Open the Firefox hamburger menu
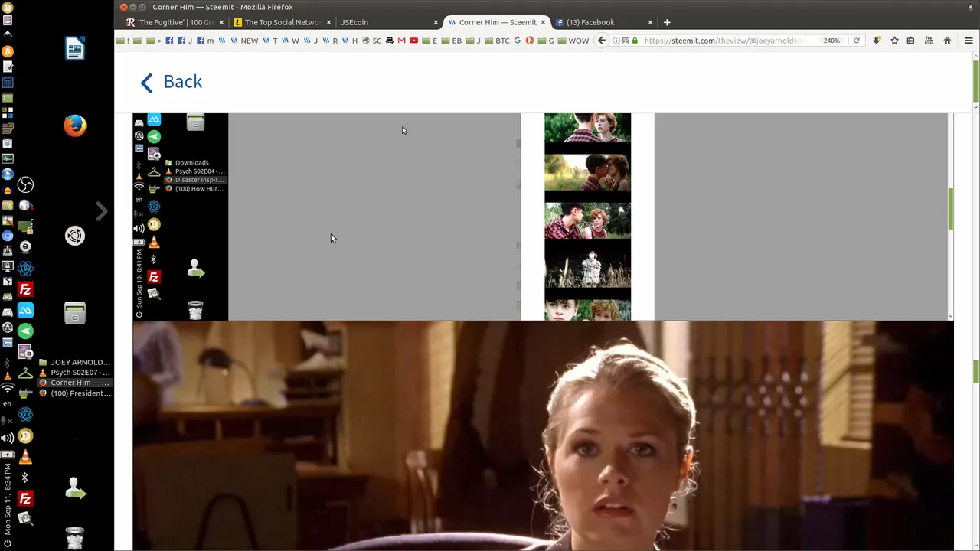Viewport: 980px width, 551px height. pyautogui.click(x=969, y=41)
